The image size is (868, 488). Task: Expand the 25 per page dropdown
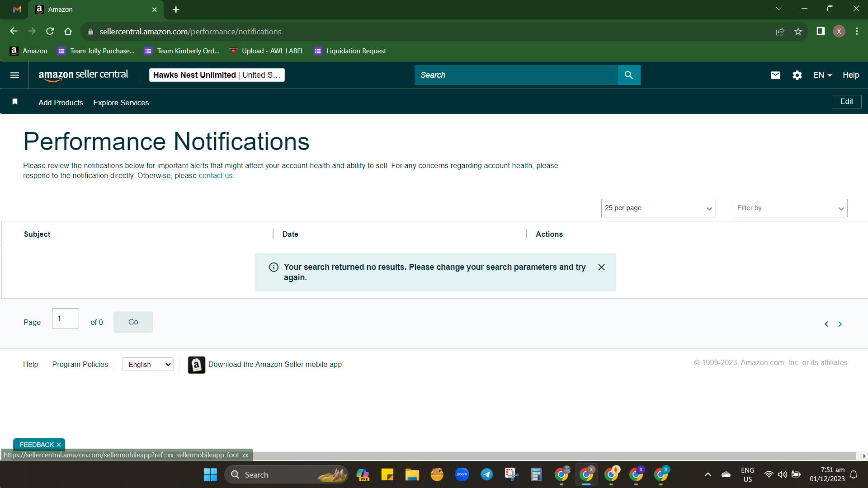coord(658,208)
